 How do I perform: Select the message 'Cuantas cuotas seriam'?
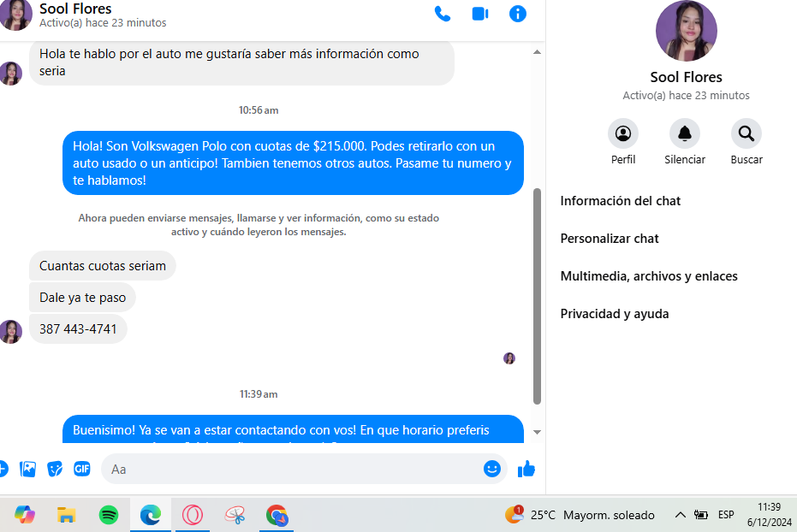pos(102,266)
